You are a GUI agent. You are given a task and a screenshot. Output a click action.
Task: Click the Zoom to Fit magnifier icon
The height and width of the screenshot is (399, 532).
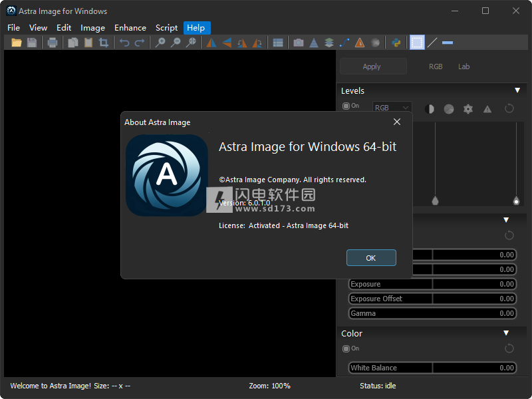tap(191, 43)
